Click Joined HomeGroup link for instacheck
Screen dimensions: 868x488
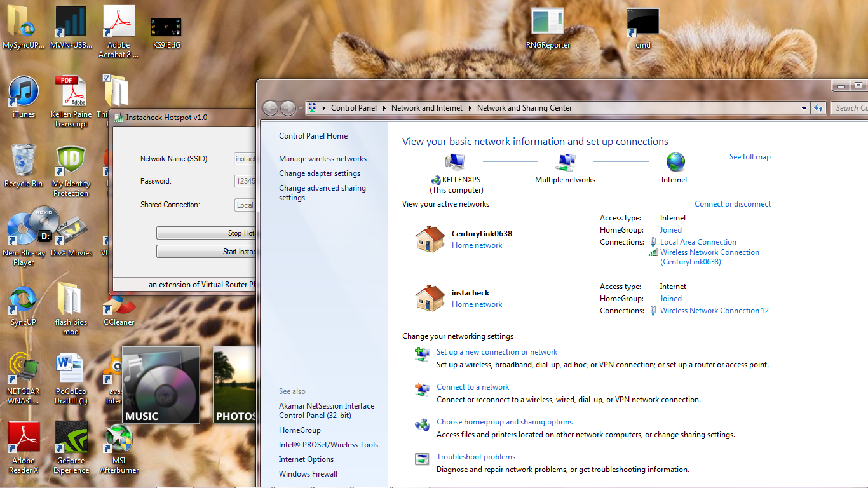click(671, 299)
